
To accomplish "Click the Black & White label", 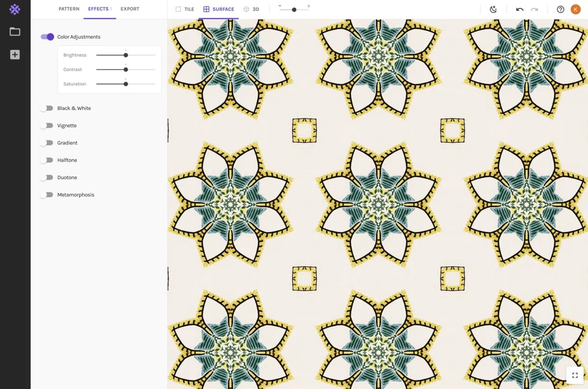I will point(74,108).
